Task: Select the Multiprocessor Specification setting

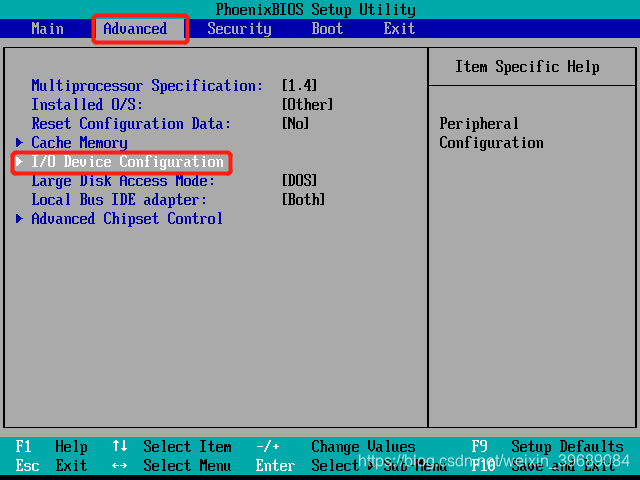Action: coord(147,86)
